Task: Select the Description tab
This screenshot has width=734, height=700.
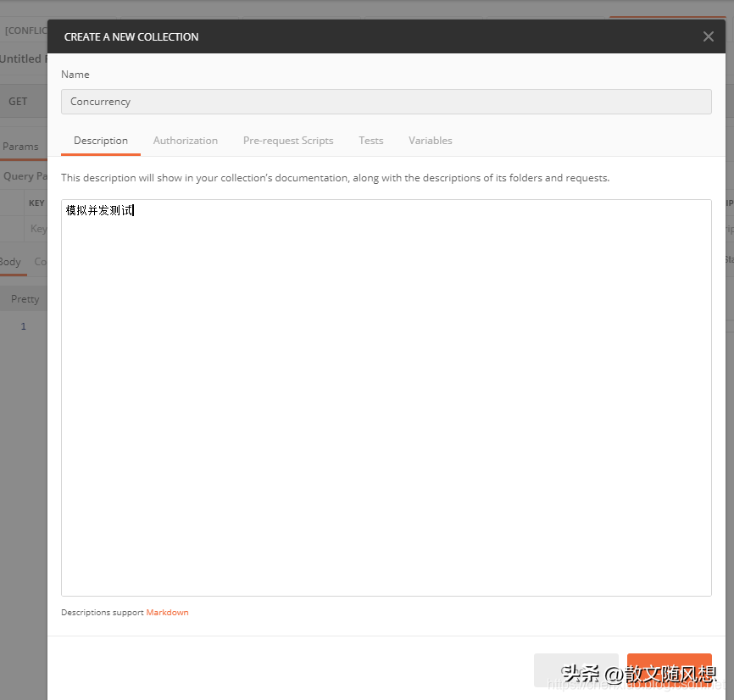Action: (101, 141)
